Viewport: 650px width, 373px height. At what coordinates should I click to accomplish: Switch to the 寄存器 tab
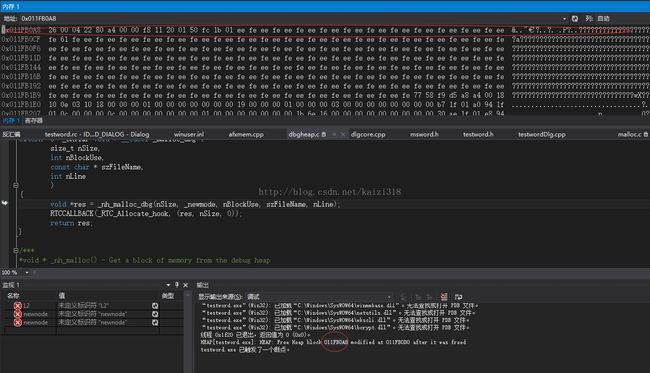coord(34,121)
